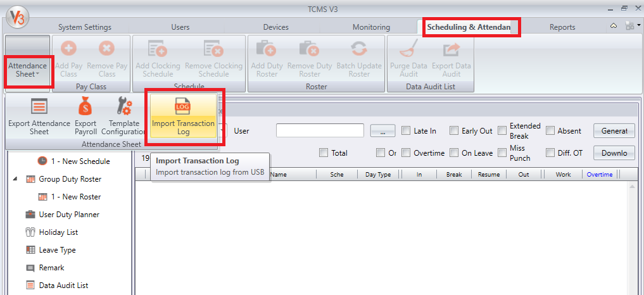644x295 pixels.
Task: Click the Generate button
Action: 614,131
